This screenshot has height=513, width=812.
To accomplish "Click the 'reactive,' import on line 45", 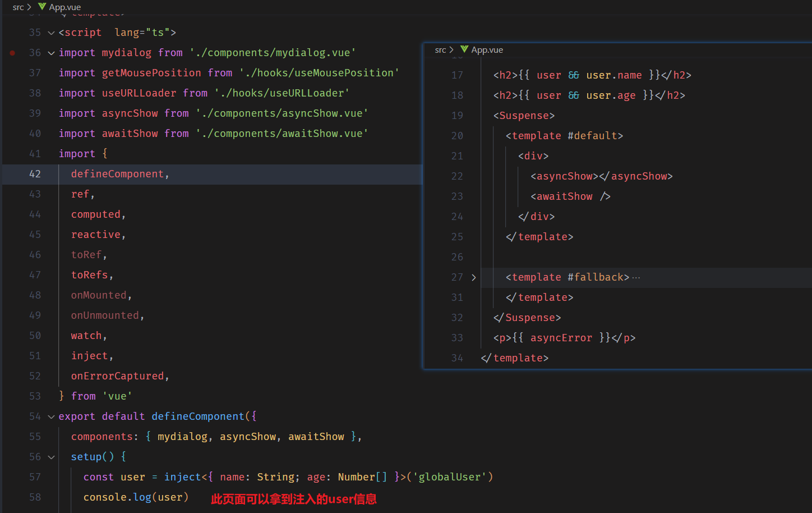I will (98, 235).
